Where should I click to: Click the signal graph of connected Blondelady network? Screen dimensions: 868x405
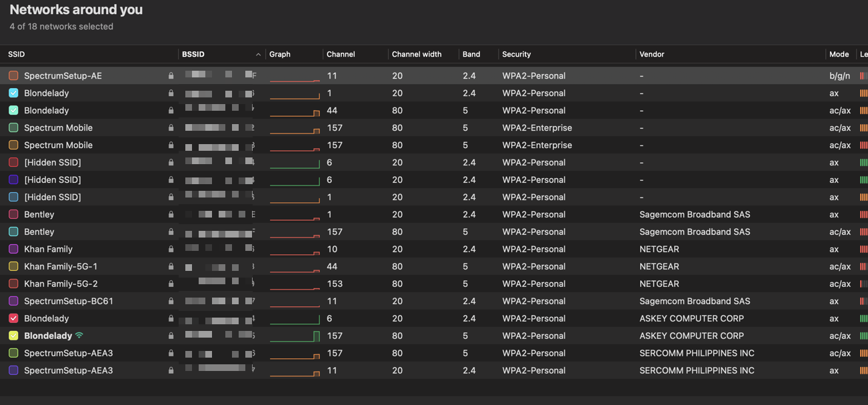pos(295,336)
